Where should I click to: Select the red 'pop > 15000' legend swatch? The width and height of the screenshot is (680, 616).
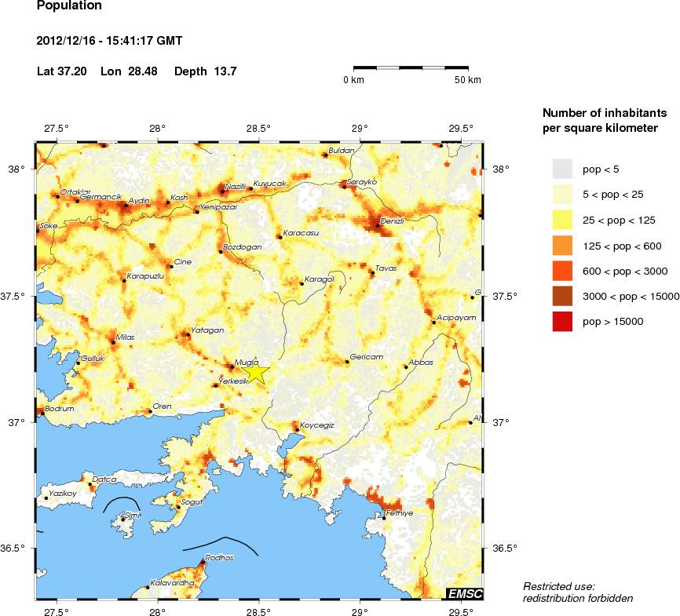[562, 321]
